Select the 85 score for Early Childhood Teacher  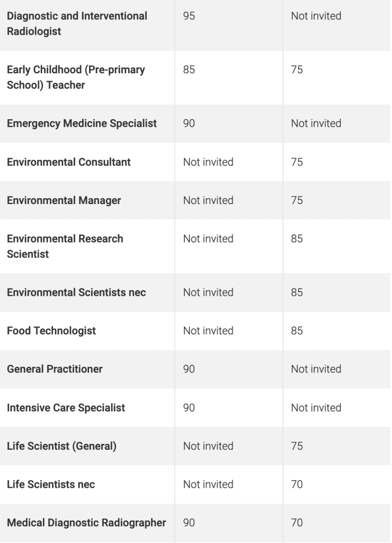coord(189,70)
